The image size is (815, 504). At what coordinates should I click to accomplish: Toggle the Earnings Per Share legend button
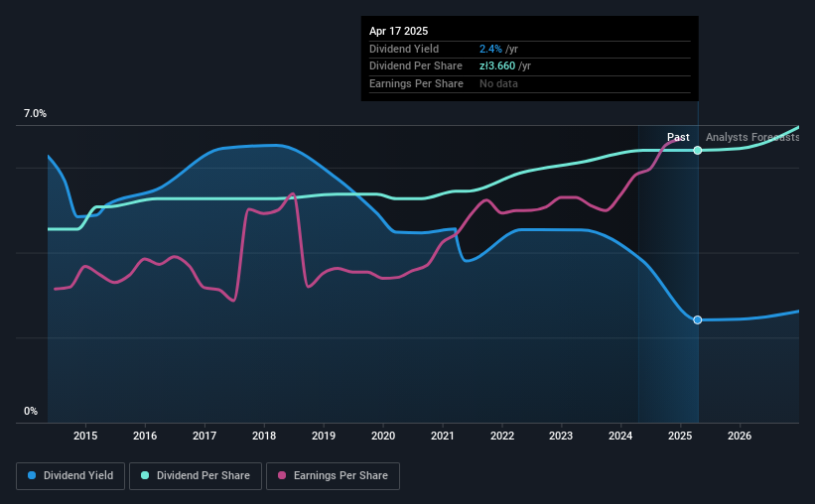pos(333,476)
